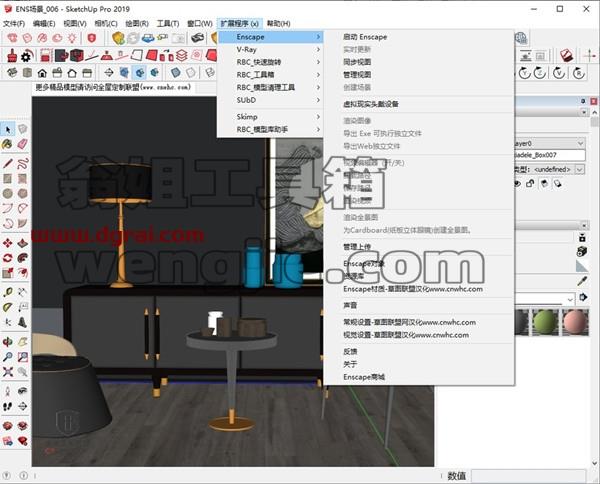This screenshot has height=484, width=600.
Task: Toggle the entity hidden eye icon
Action: 517,184
